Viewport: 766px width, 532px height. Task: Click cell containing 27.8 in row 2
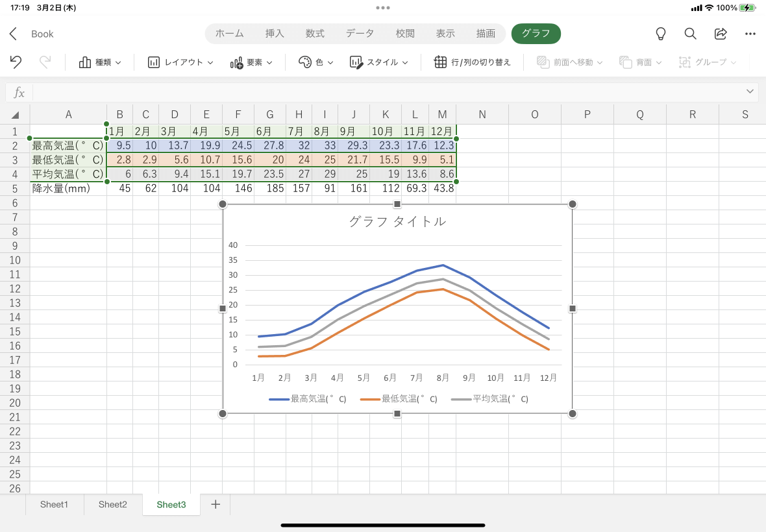[x=270, y=145]
